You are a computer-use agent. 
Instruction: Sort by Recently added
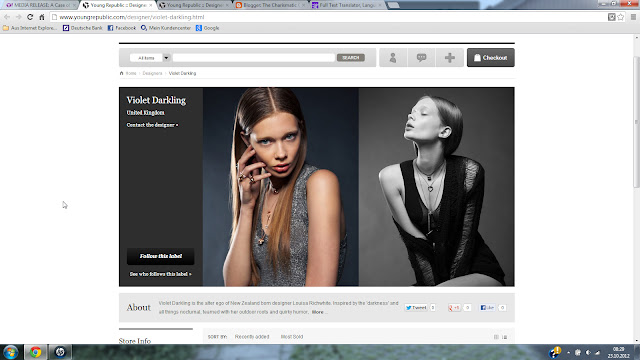pyautogui.click(x=252, y=337)
